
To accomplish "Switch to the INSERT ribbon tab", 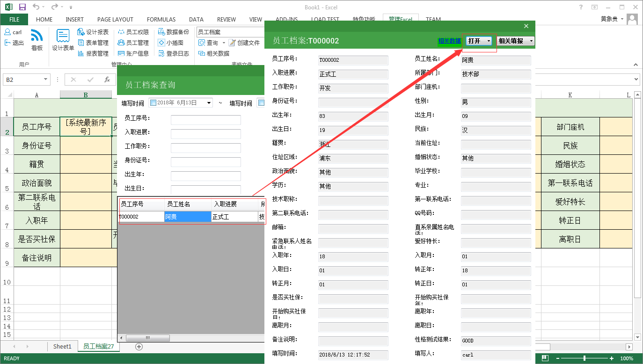I will (75, 19).
